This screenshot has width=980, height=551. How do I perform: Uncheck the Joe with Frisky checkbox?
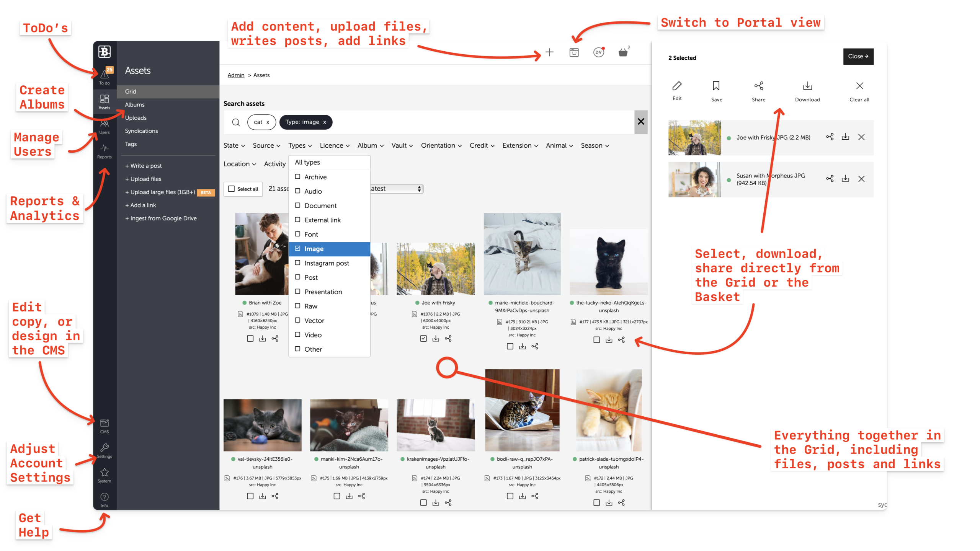(x=423, y=338)
